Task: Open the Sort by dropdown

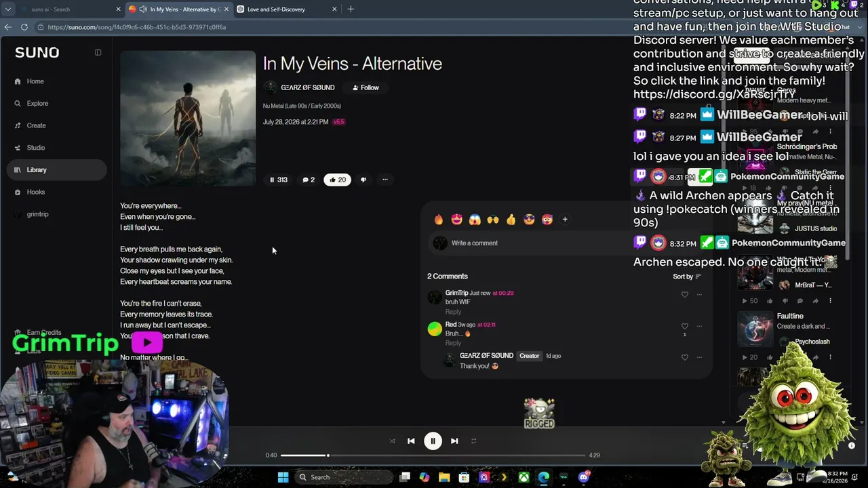Action: (687, 277)
